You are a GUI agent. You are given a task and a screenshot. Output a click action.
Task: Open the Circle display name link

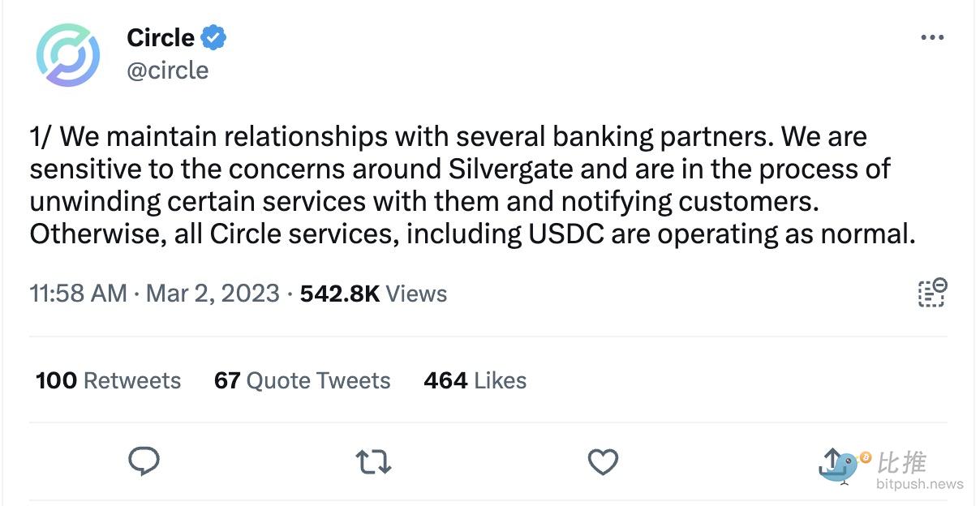pyautogui.click(x=161, y=37)
